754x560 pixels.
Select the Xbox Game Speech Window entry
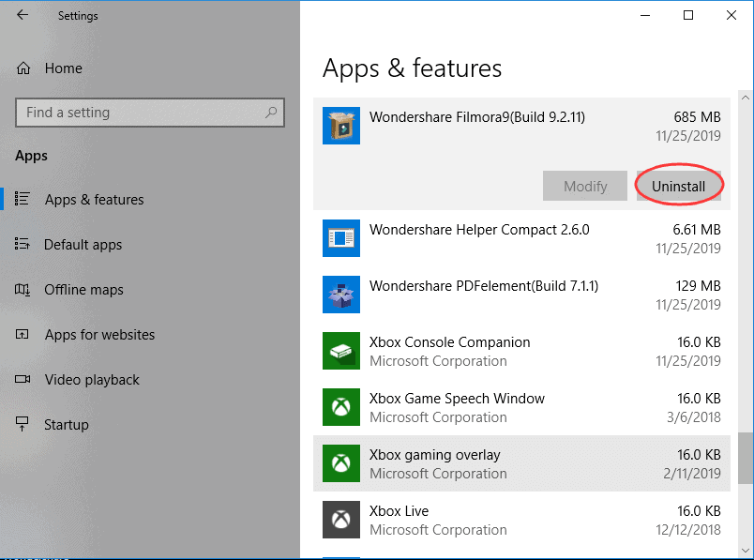[521, 407]
